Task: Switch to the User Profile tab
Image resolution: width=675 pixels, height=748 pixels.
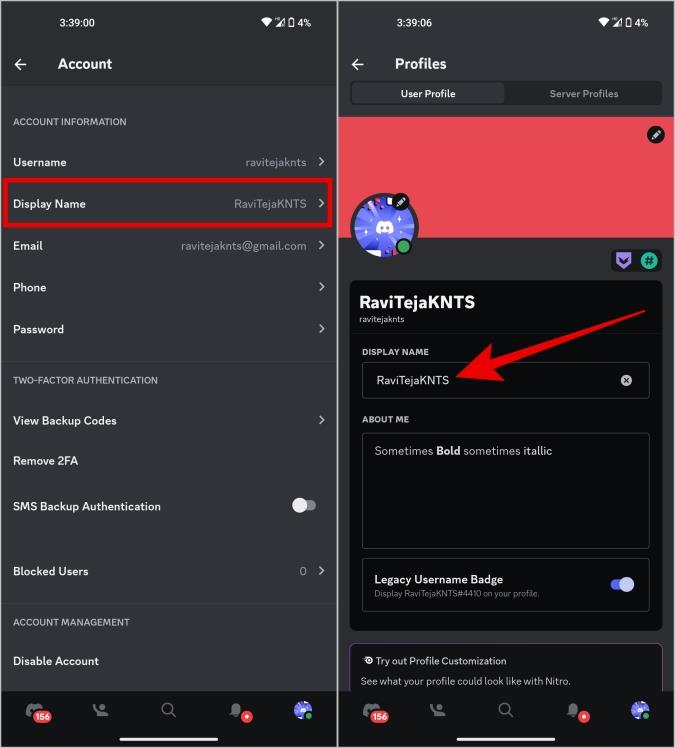Action: 428,94
